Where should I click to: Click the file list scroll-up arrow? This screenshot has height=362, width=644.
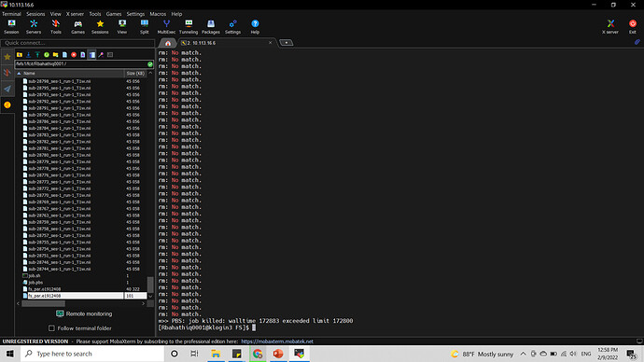tap(150, 73)
